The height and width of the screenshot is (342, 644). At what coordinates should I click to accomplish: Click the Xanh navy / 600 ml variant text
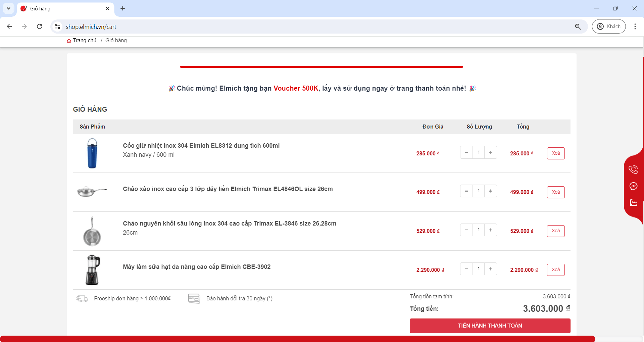[149, 155]
